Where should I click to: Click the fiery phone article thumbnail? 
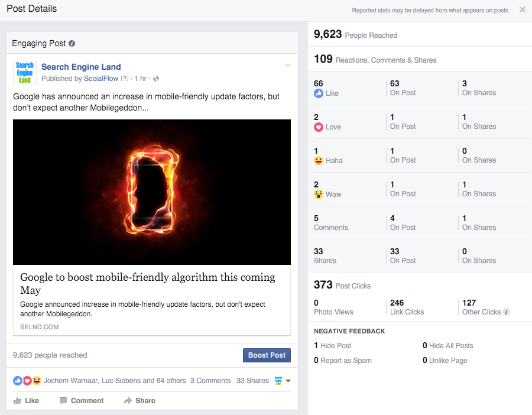pos(151,192)
